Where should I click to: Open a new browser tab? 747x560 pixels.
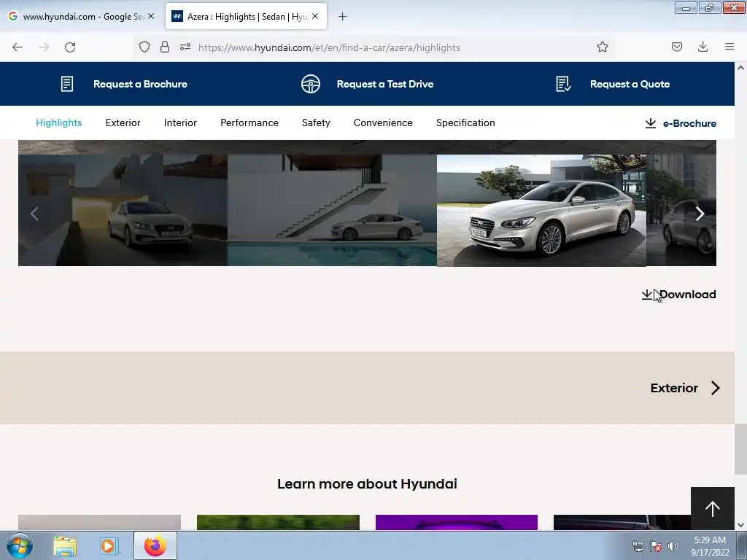coord(343,17)
